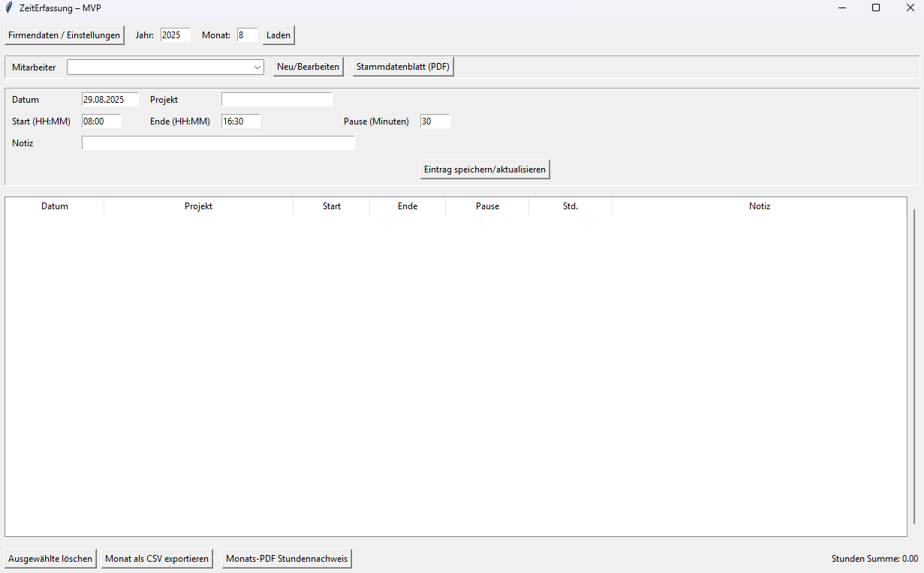
Task: Click the Ende (HH:MM) time field
Action: coord(240,121)
